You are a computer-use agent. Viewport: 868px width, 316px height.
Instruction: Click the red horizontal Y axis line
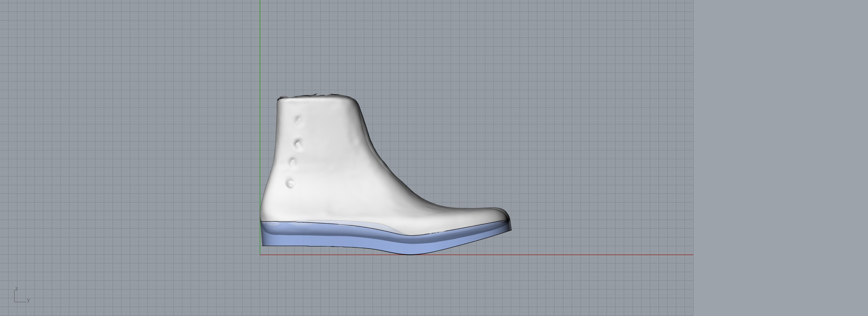click(x=552, y=255)
